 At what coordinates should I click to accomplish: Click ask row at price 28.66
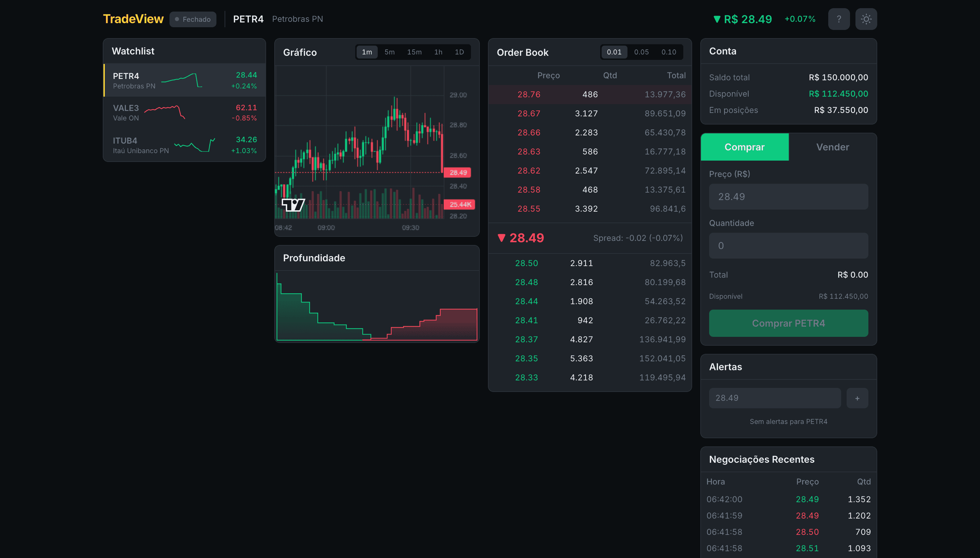[x=590, y=133]
